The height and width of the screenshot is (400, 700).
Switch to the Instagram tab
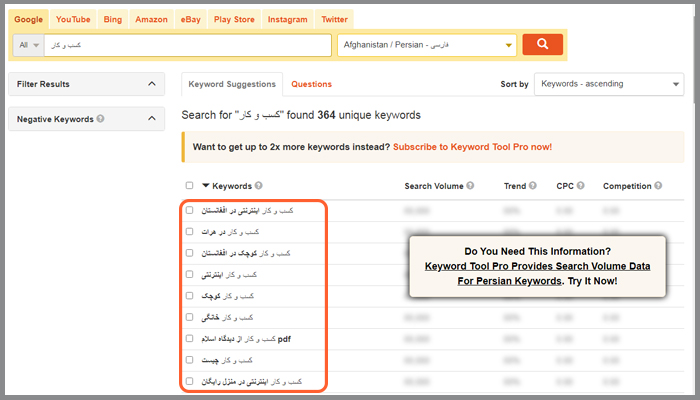coord(288,19)
